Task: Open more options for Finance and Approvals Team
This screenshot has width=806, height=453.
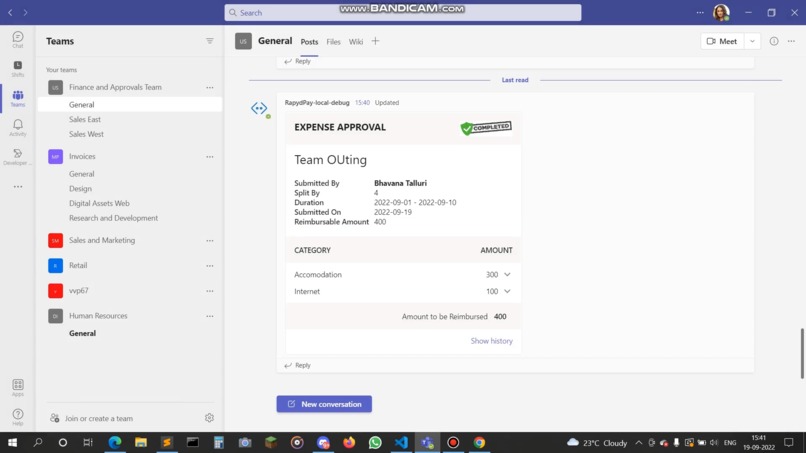Action: click(x=210, y=87)
